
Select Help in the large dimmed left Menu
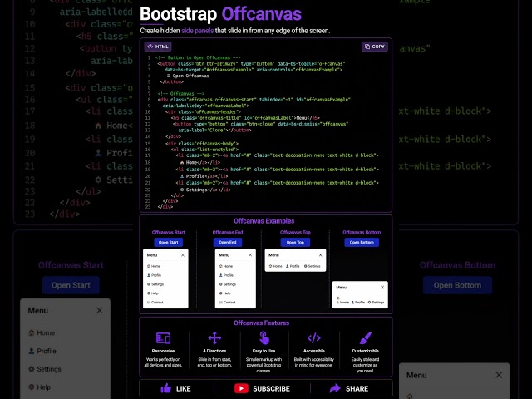[x=39, y=387]
